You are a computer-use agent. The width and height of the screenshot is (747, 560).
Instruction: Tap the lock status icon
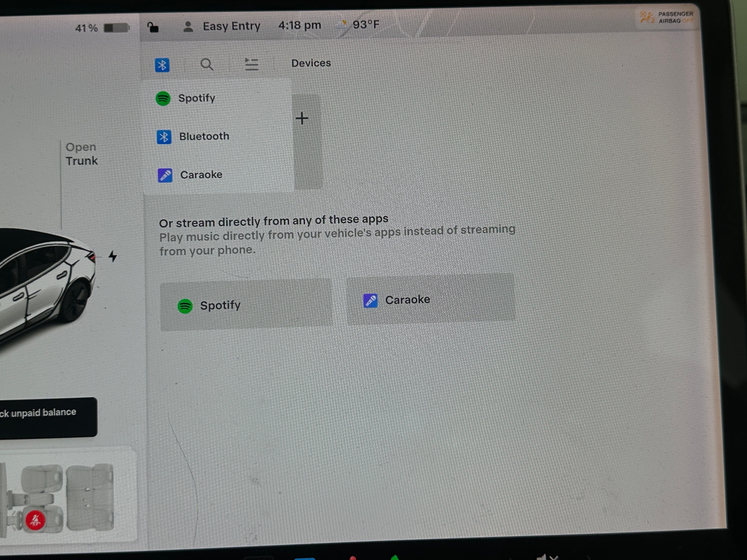[153, 28]
